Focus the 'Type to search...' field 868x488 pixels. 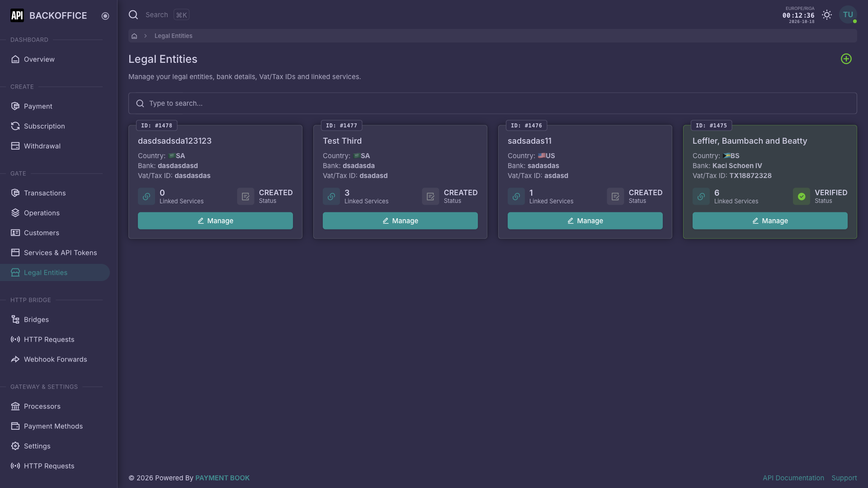[x=492, y=103]
